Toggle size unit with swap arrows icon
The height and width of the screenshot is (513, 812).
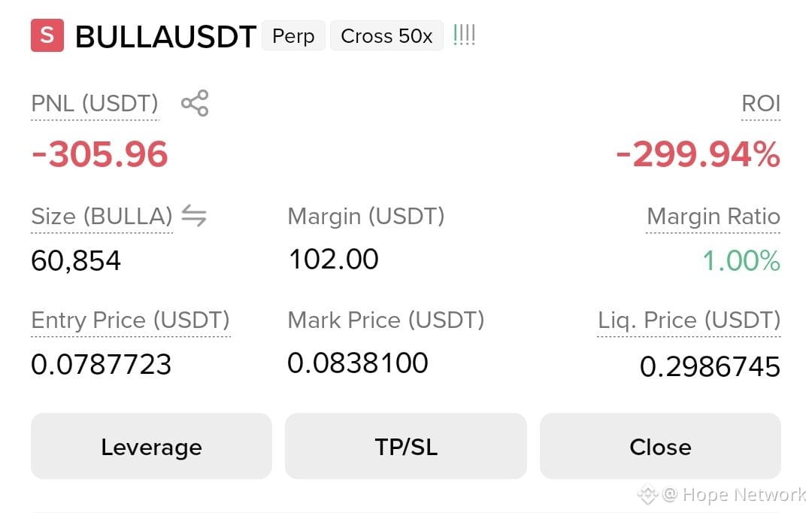point(194,216)
